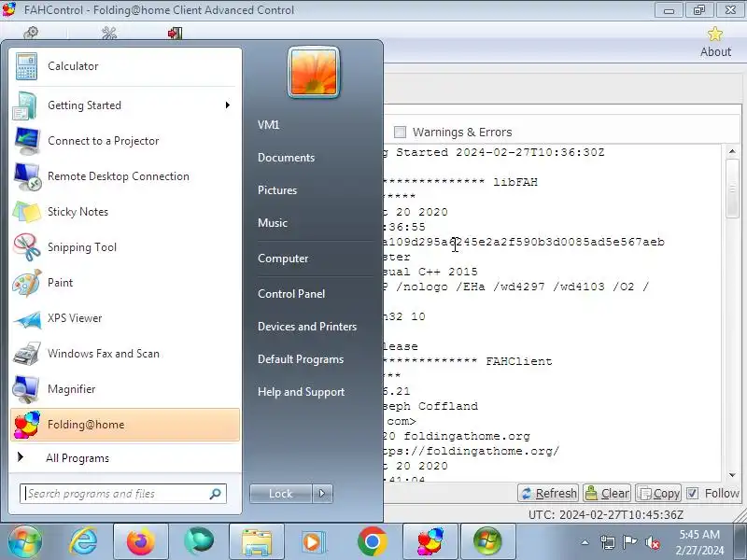Open Default Programs

coord(301,359)
